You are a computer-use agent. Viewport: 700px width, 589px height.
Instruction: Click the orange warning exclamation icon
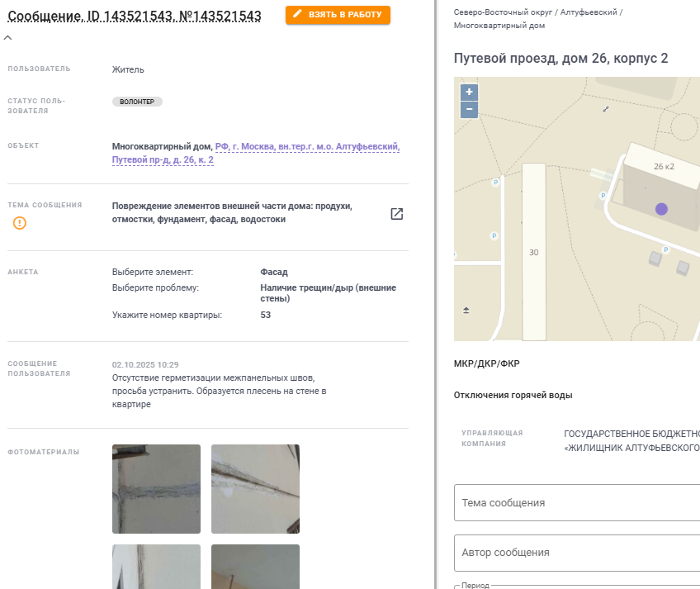[x=20, y=223]
